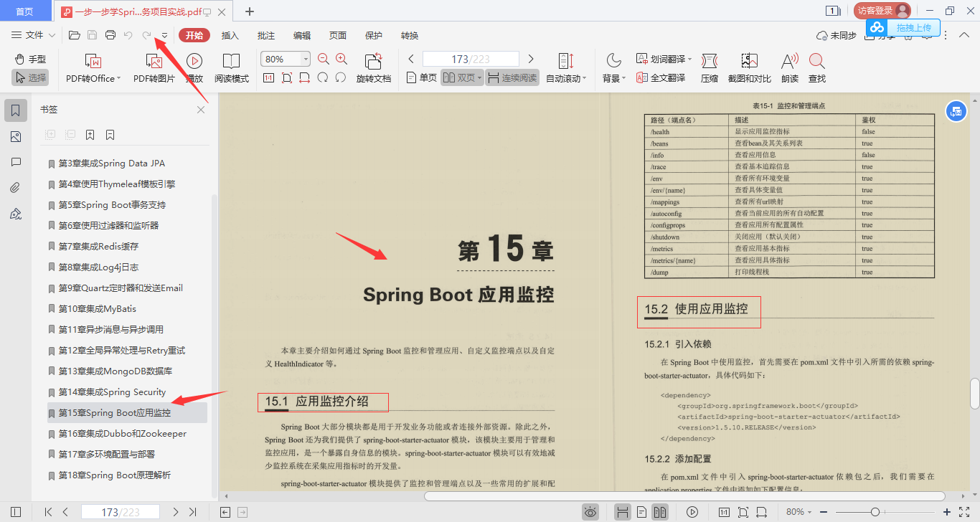The width and height of the screenshot is (980, 522).
Task: Zoom in with the plus magnifier icon
Action: pos(341,59)
